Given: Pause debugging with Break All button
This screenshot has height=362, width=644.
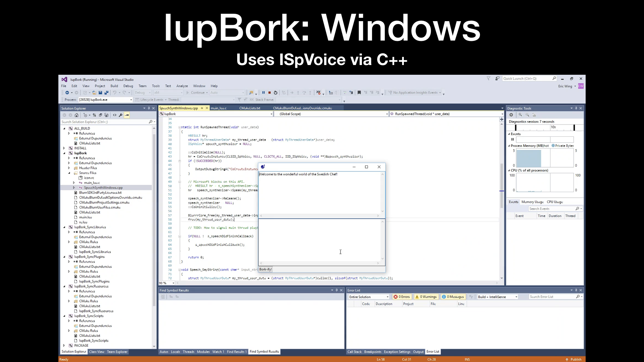Looking at the screenshot, I should tap(263, 93).
